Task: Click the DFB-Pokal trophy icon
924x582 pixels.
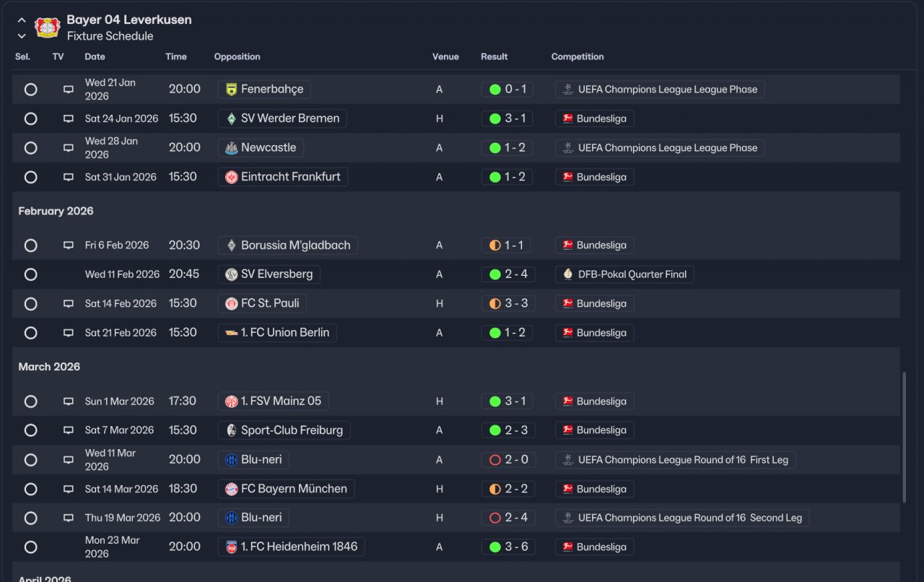Action: pyautogui.click(x=567, y=274)
